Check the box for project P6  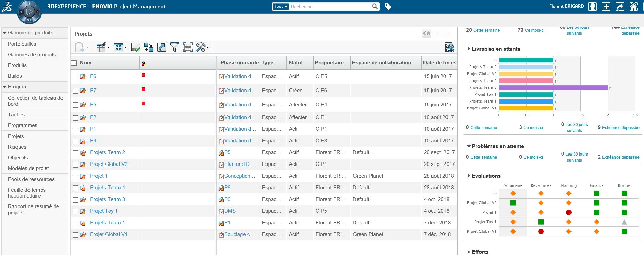(76, 77)
